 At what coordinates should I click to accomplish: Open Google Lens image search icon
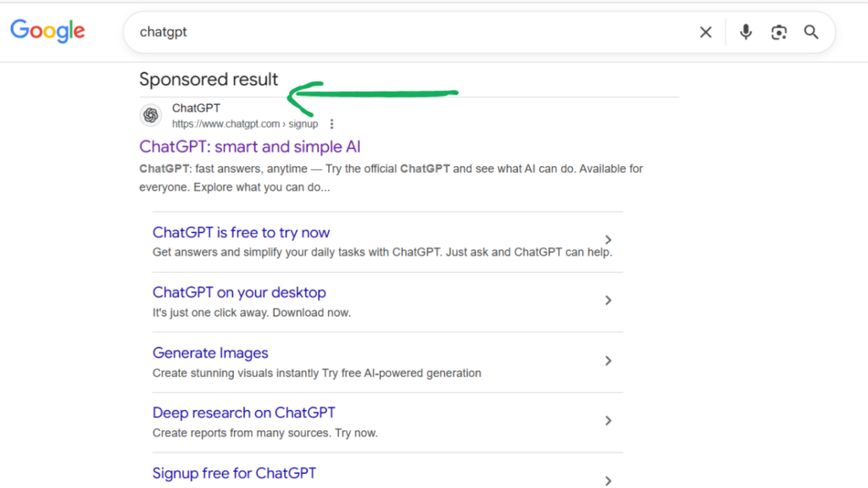click(x=779, y=32)
